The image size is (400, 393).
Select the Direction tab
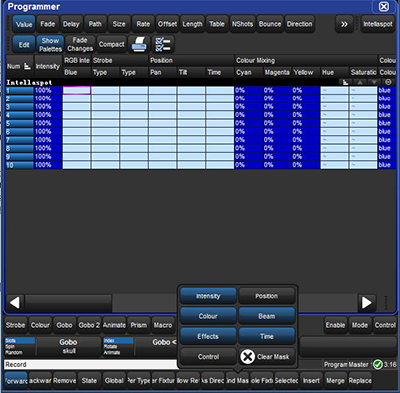(x=299, y=24)
